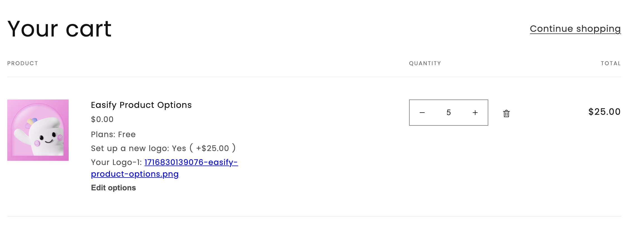Open the uploaded logo PNG file link
Image resolution: width=644 pixels, height=233 pixels.
coord(191,162)
